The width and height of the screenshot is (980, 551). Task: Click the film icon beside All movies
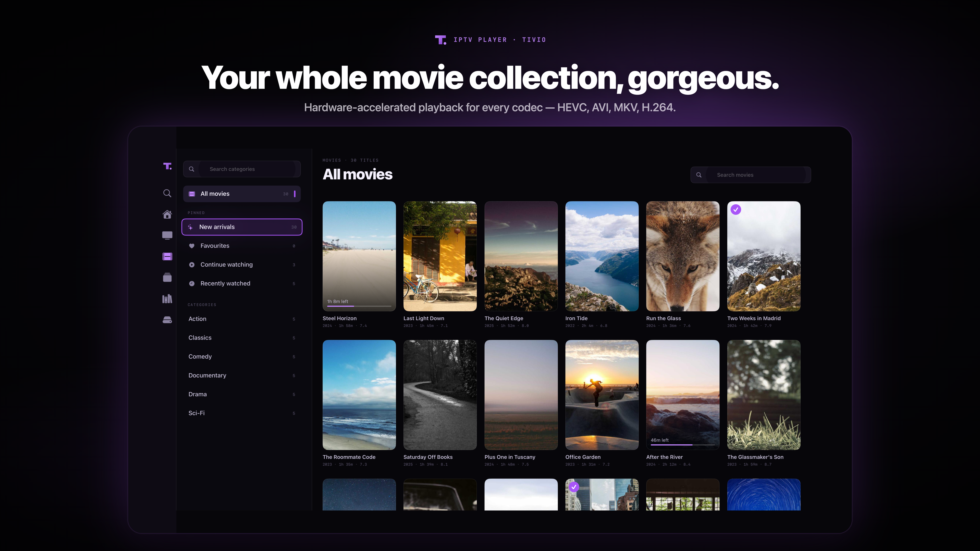[192, 194]
